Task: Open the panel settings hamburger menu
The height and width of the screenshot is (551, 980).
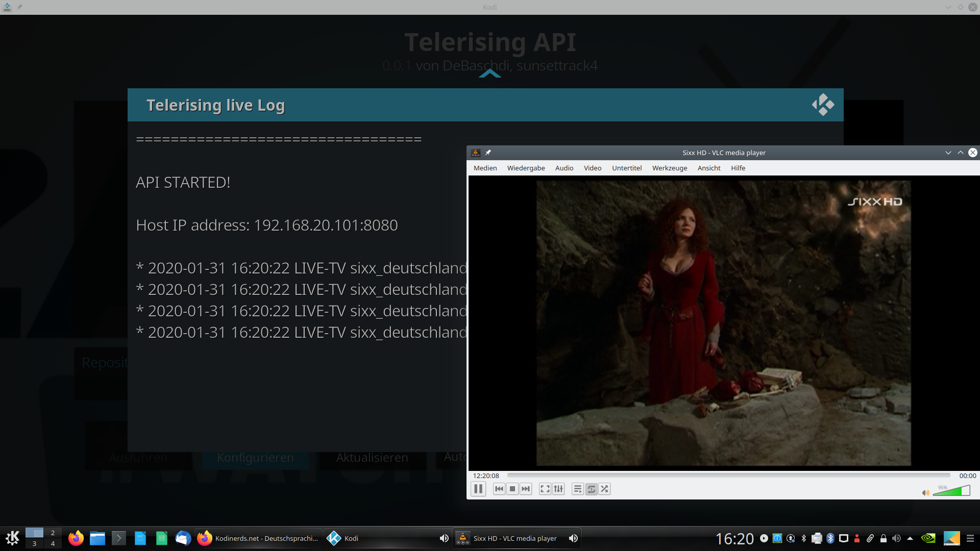Action: click(970, 538)
